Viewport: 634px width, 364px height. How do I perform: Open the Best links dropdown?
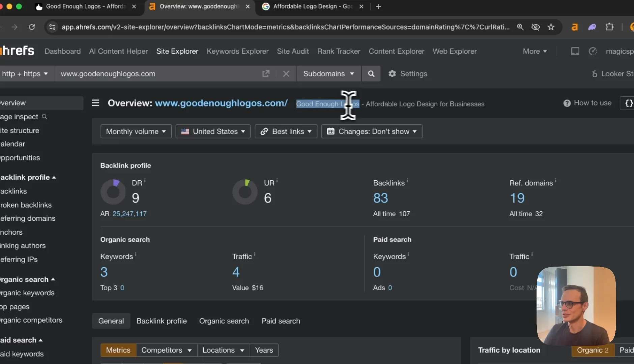point(286,131)
